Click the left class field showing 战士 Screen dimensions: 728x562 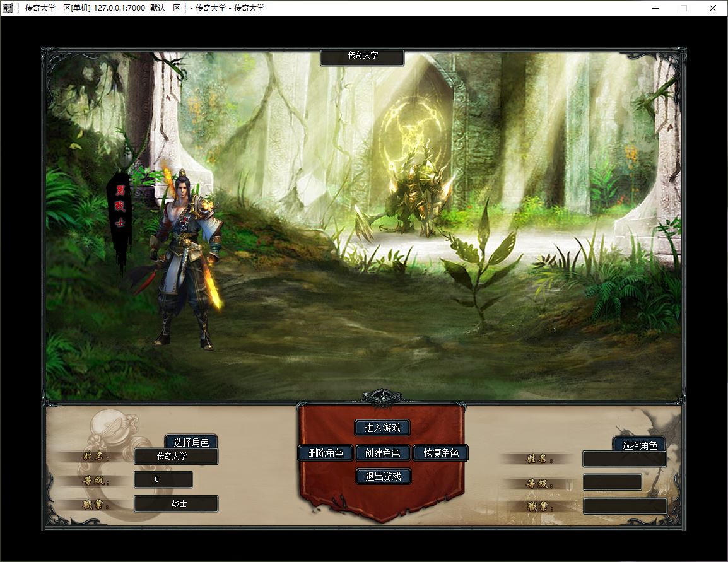click(176, 503)
